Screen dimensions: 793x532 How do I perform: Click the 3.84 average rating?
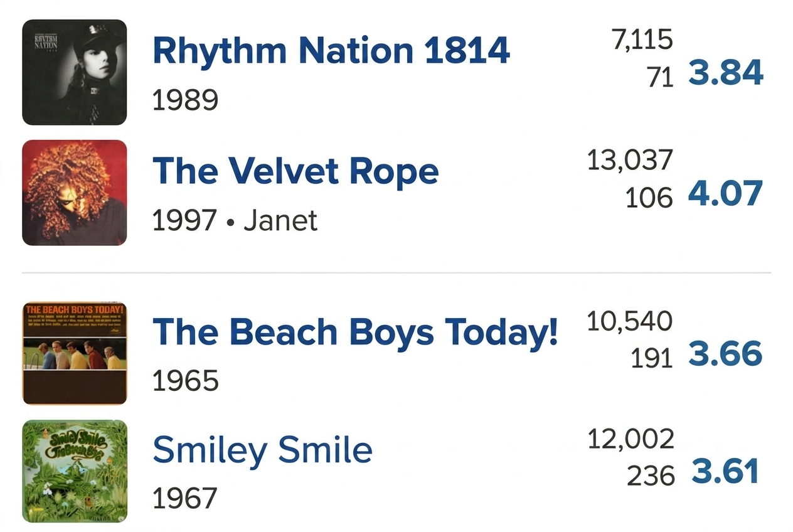(726, 73)
